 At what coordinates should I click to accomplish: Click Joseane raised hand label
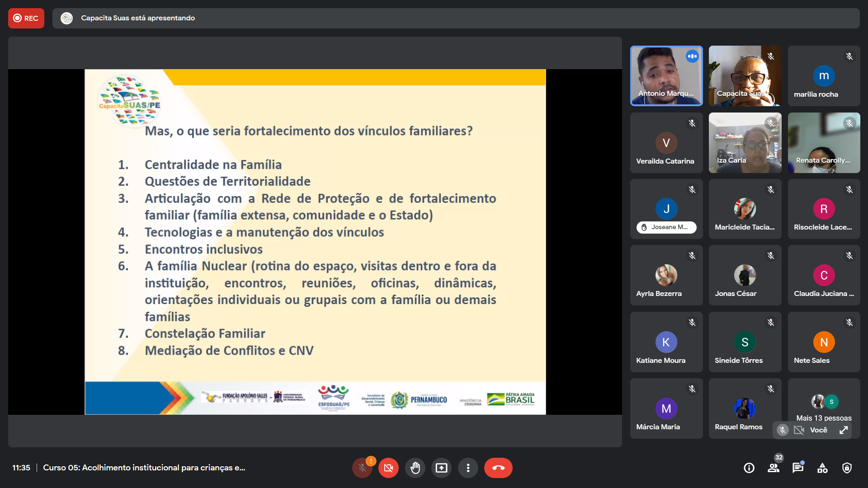pyautogui.click(x=666, y=227)
